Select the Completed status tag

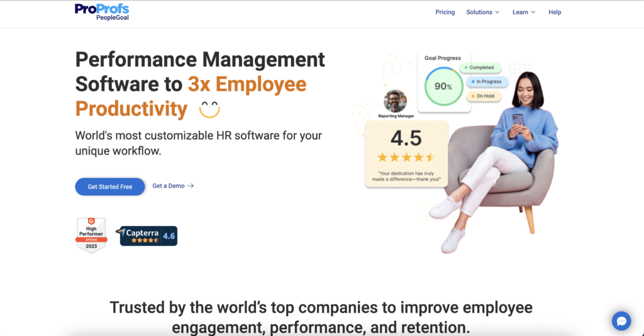[479, 67]
